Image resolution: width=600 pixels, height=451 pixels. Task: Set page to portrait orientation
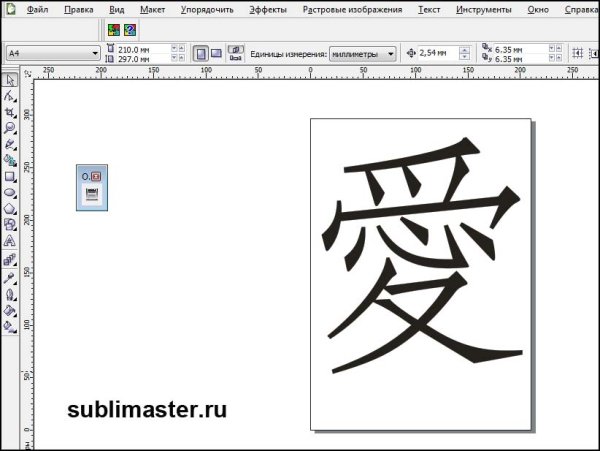click(199, 53)
